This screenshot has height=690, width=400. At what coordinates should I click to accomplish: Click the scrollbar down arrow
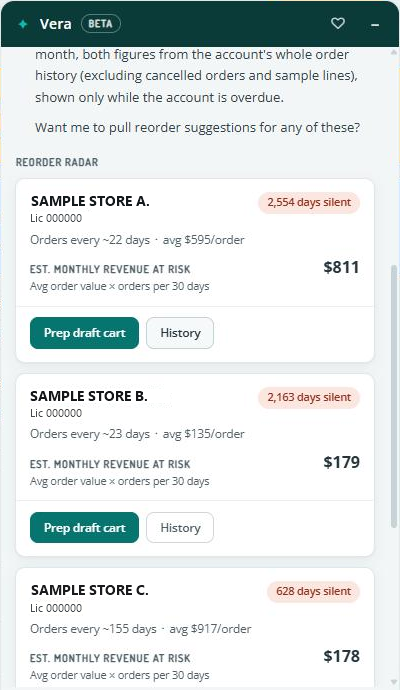[394, 683]
